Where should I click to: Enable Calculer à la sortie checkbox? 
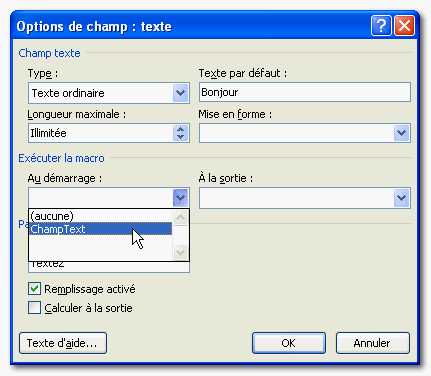[34, 308]
